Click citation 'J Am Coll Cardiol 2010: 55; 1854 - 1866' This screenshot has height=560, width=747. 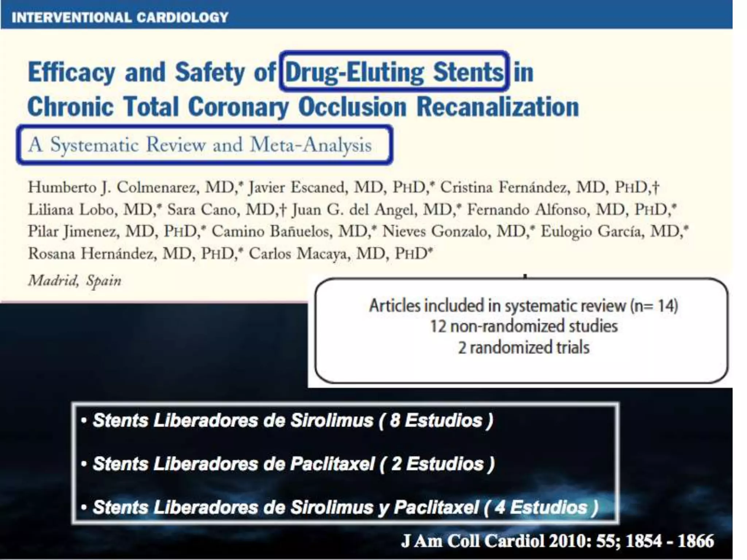tap(557, 541)
